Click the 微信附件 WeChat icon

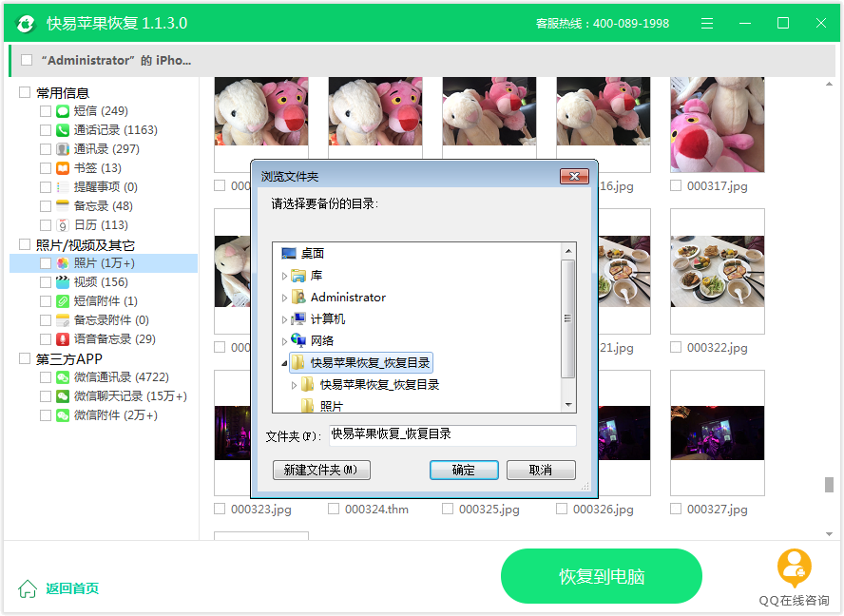pos(63,415)
